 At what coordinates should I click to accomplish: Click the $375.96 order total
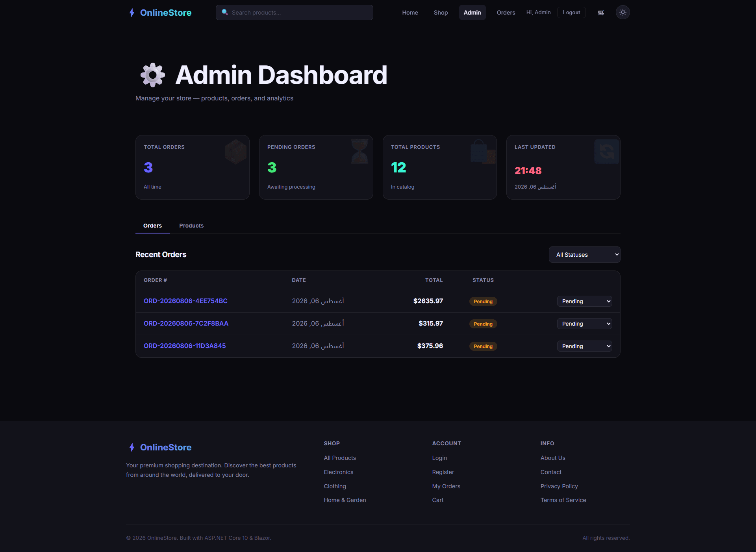[x=430, y=346]
